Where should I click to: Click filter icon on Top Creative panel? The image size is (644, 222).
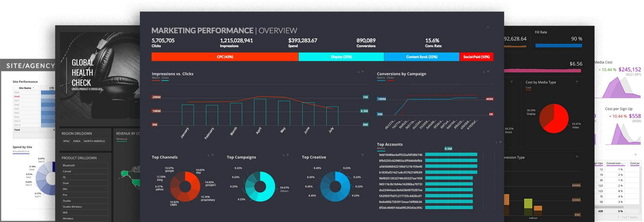tap(363, 155)
